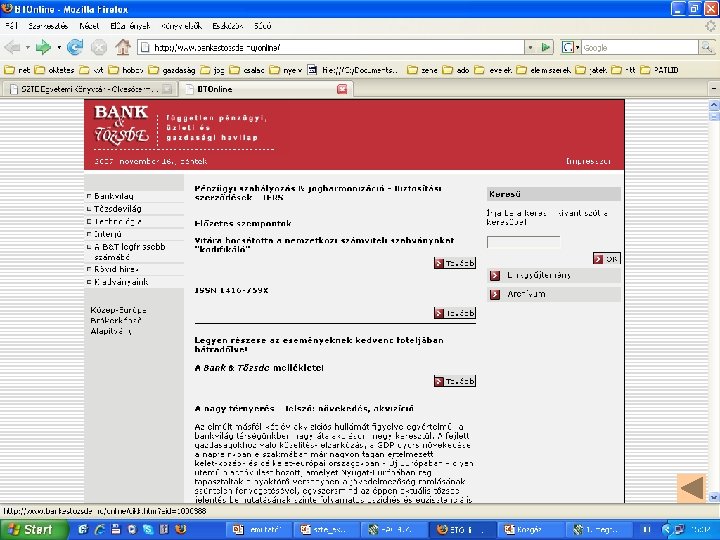Screen dimensions: 720x540
Task: Switch to the 'szte_es...' taskbar window
Action: [327, 529]
